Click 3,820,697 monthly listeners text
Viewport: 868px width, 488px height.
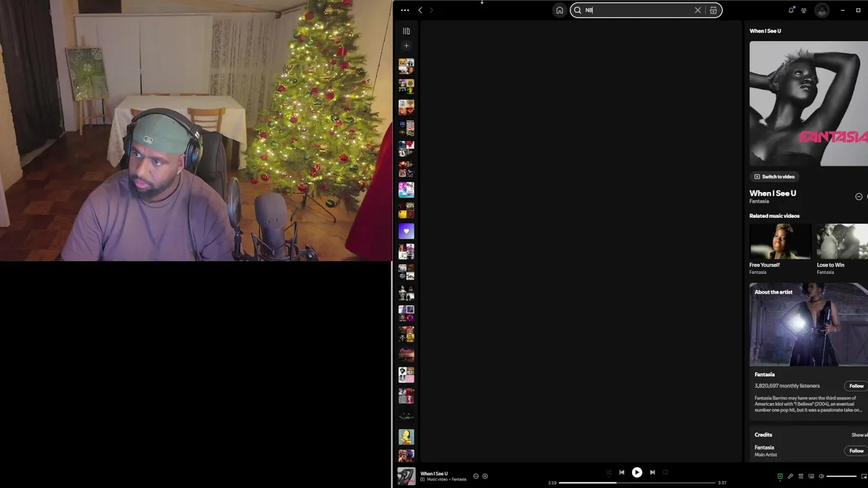[x=787, y=386]
